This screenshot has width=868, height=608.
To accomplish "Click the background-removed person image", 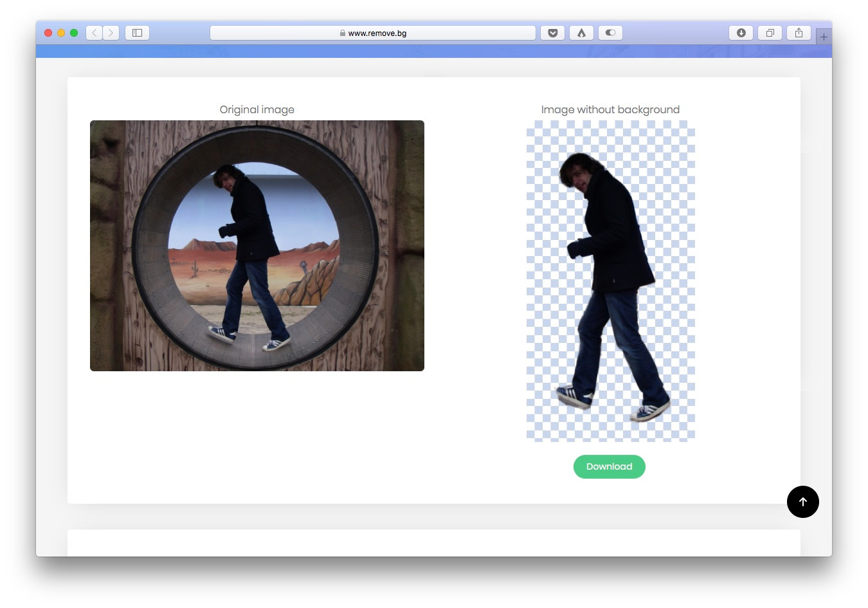I will pos(611,281).
